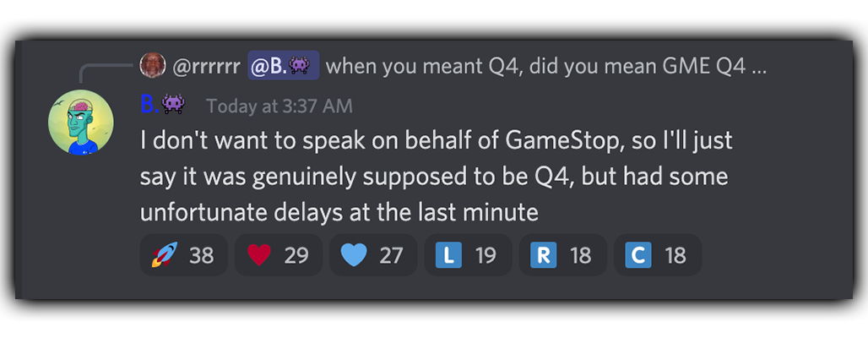Click the red heart emoji icon

(259, 255)
